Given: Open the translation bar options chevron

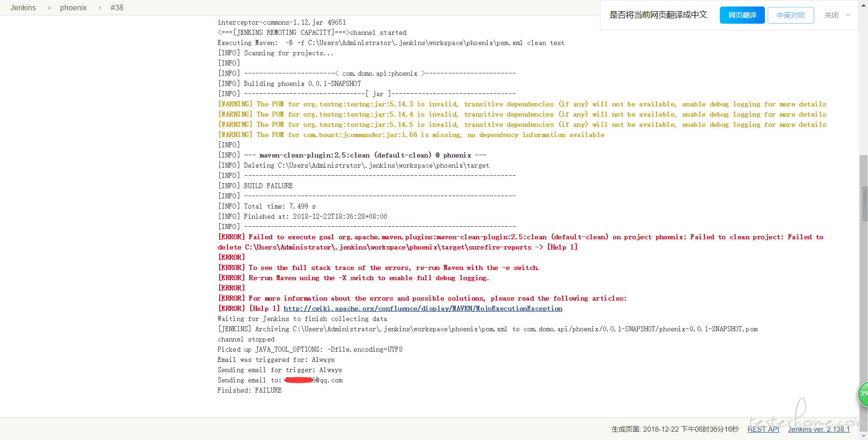Looking at the screenshot, I should coord(848,15).
